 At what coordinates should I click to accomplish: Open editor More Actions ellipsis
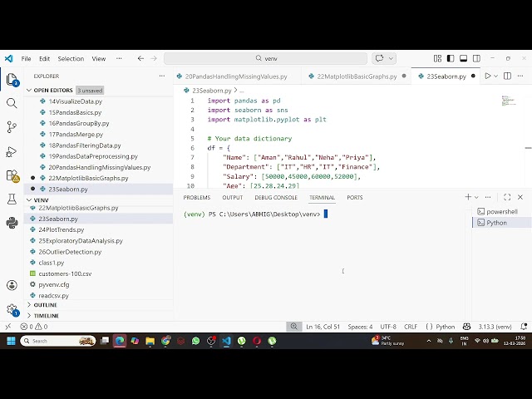coord(520,76)
